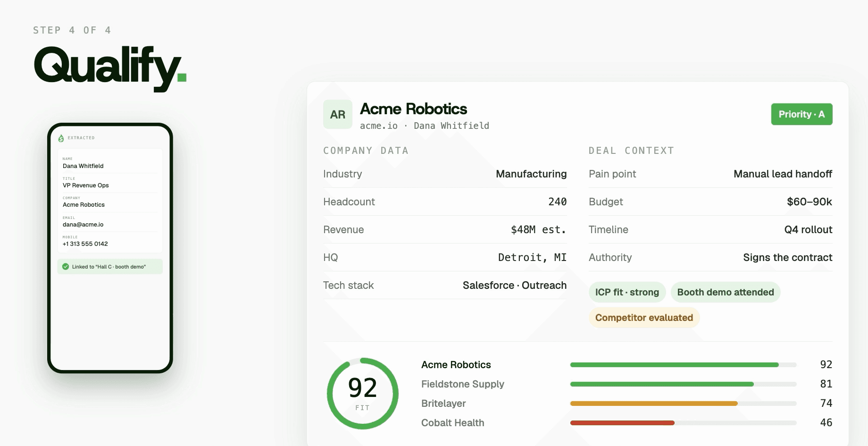This screenshot has width=868, height=446.
Task: Click the Britelayer orange score bar
Action: pos(683,404)
